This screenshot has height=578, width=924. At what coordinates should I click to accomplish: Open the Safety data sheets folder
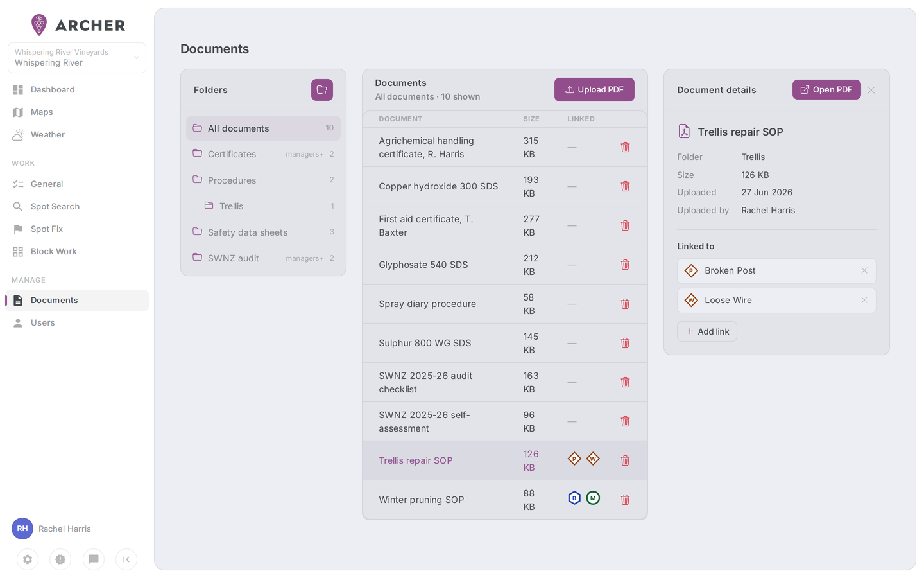coord(263,232)
